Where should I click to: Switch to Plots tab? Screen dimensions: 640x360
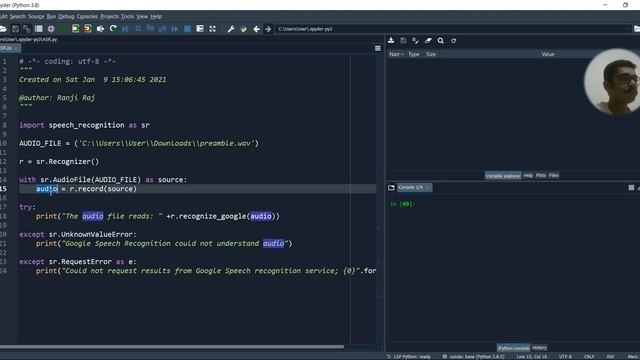tap(541, 176)
